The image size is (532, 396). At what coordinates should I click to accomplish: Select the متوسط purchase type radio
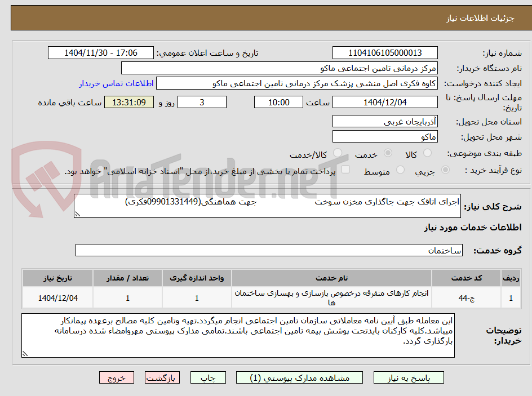point(400,170)
